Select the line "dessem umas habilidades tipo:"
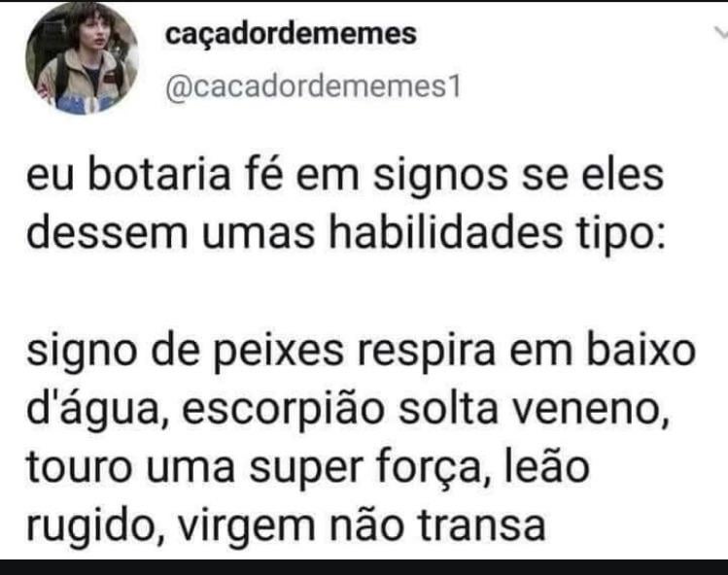 [346, 234]
